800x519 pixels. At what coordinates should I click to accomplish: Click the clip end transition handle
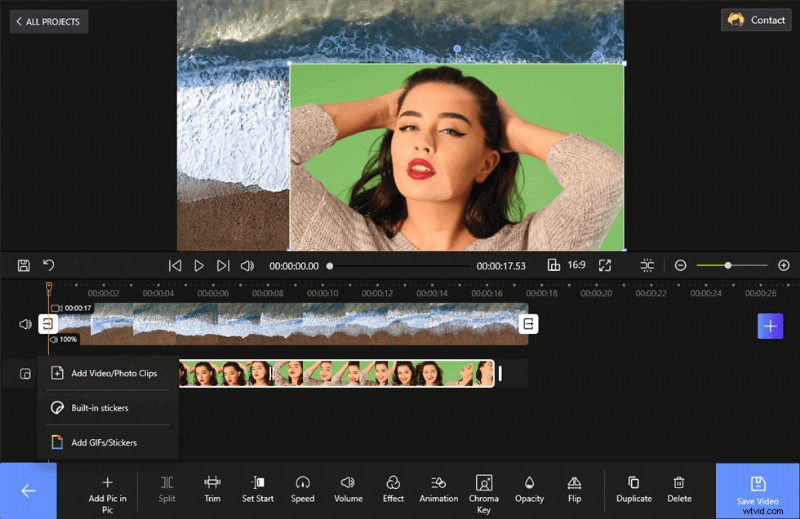tap(528, 324)
